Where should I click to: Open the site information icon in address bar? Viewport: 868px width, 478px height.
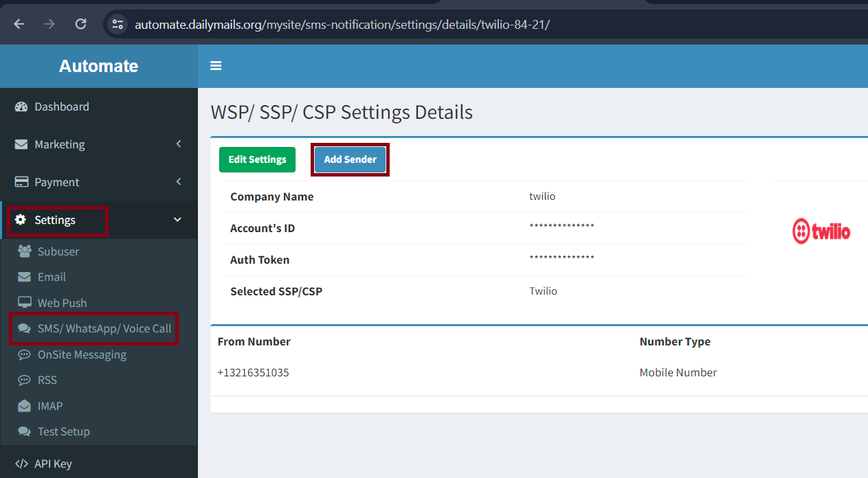(118, 25)
